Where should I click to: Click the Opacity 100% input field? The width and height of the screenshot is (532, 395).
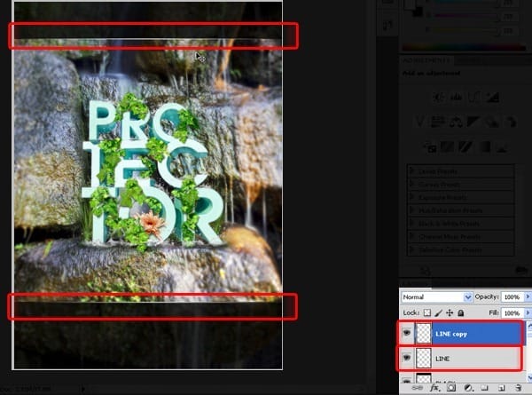click(512, 297)
